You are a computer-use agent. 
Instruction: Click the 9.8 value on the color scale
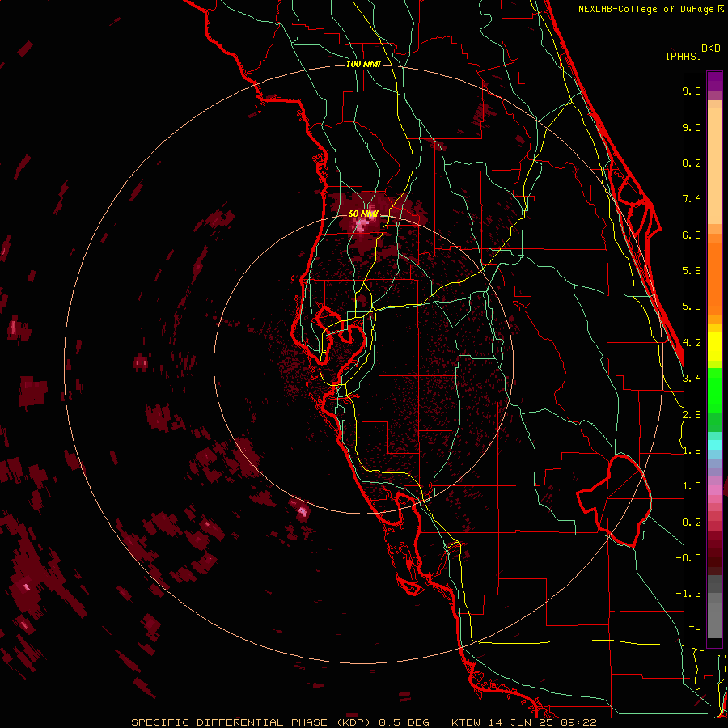pos(692,91)
